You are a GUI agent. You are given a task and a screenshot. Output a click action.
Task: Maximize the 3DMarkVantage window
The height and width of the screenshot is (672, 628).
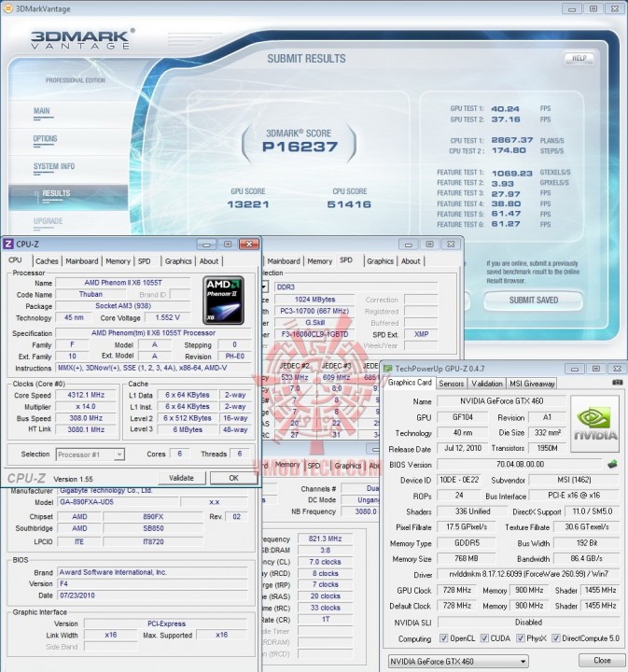(x=593, y=8)
